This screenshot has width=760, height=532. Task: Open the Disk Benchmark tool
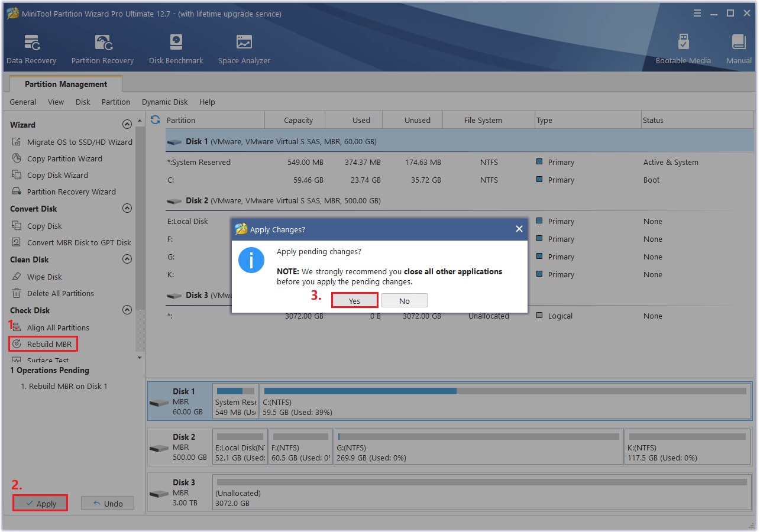[176, 50]
